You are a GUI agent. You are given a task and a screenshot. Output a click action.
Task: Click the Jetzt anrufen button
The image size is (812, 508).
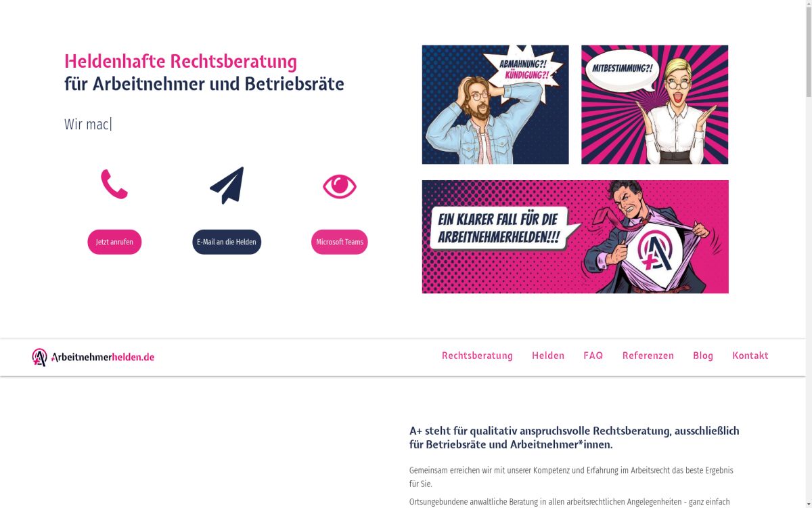click(114, 242)
